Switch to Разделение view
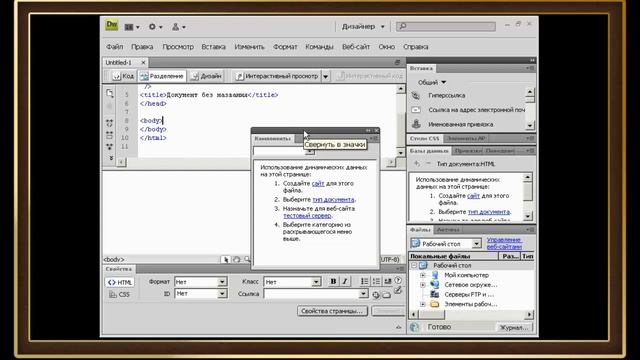The image size is (640, 360). click(162, 76)
